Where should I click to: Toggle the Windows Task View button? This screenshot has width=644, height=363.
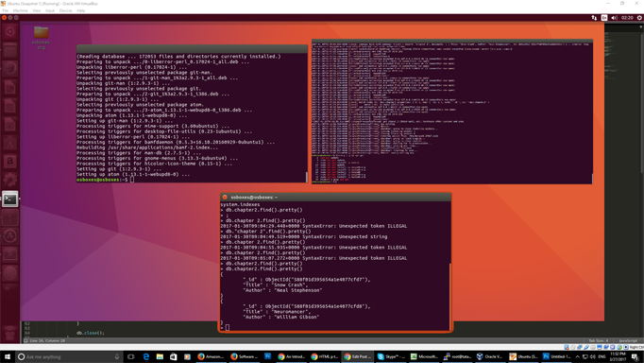click(131, 356)
